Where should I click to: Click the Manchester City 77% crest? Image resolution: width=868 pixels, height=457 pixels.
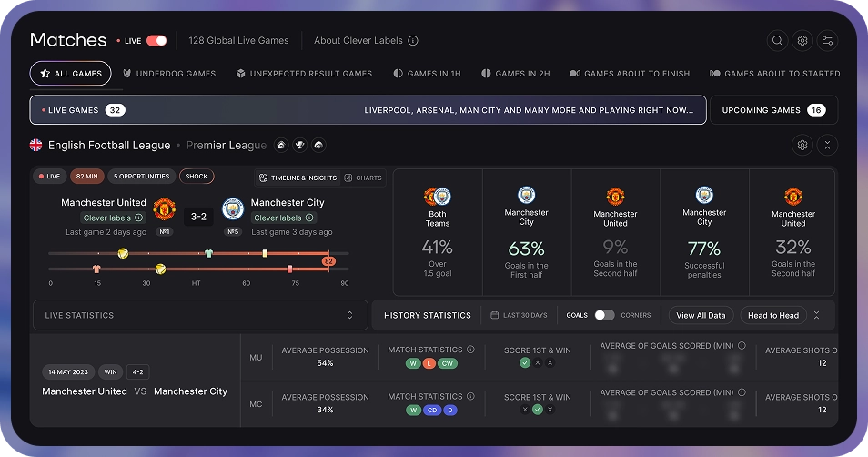(x=704, y=195)
